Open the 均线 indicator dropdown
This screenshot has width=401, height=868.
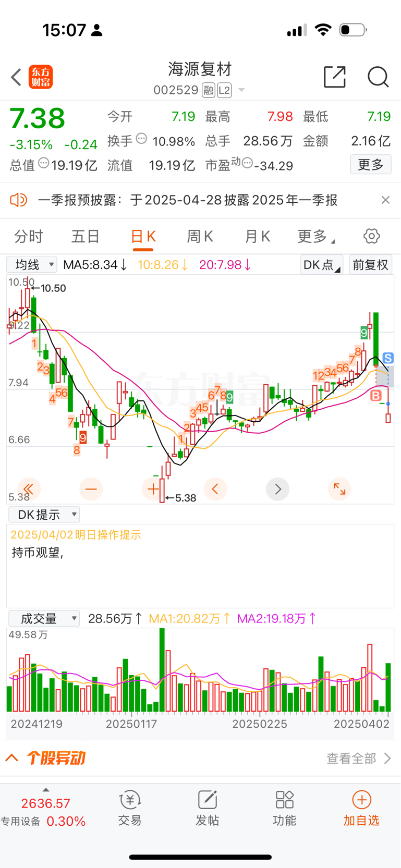click(x=32, y=265)
